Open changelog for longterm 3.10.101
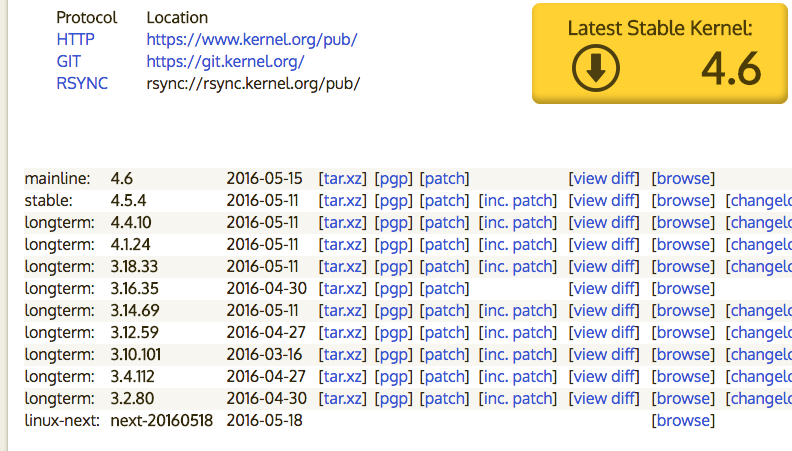Image resolution: width=792 pixels, height=451 pixels. pos(759,355)
